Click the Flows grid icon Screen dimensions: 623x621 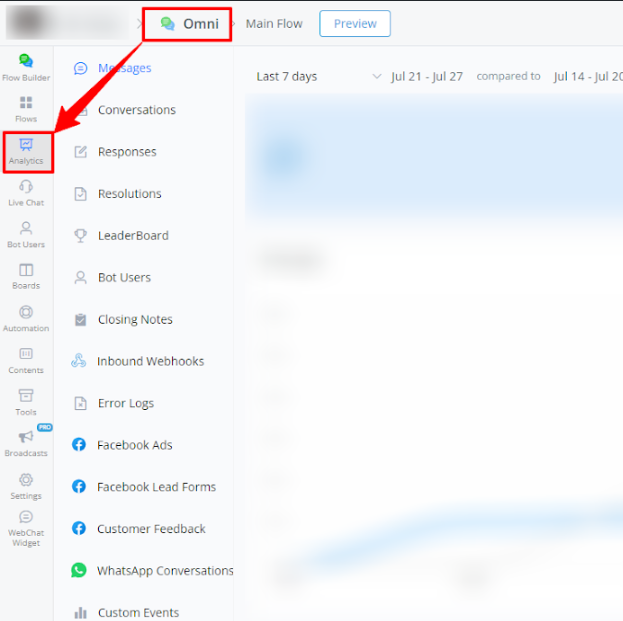(26, 108)
